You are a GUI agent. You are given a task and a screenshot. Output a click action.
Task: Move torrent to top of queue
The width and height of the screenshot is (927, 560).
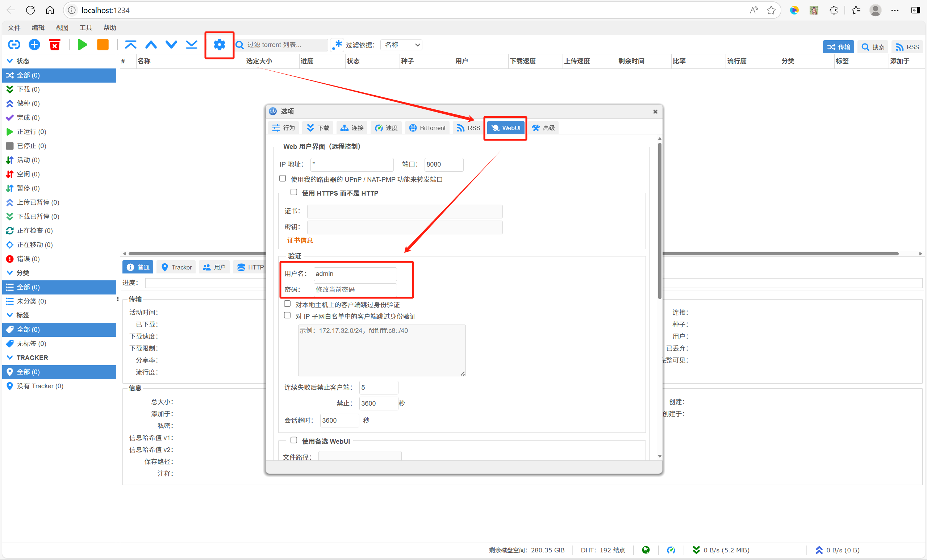(130, 45)
